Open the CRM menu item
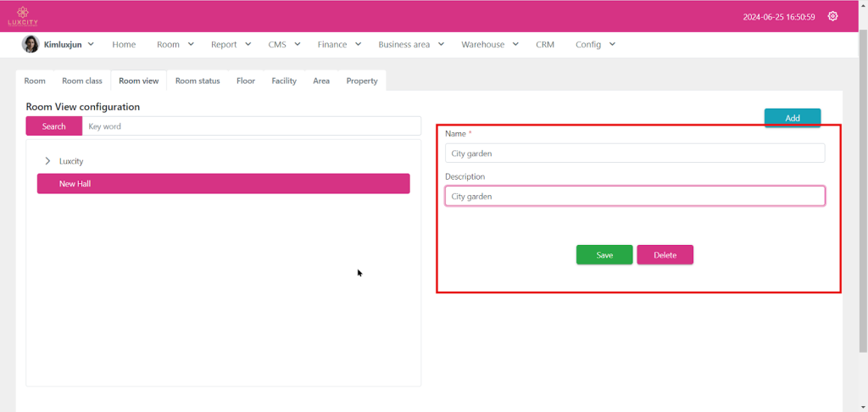Viewport: 868px width, 412px height. 545,44
